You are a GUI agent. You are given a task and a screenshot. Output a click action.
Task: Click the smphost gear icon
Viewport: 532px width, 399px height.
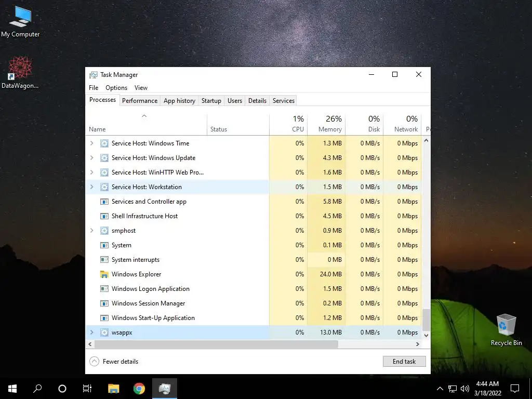[x=104, y=231]
